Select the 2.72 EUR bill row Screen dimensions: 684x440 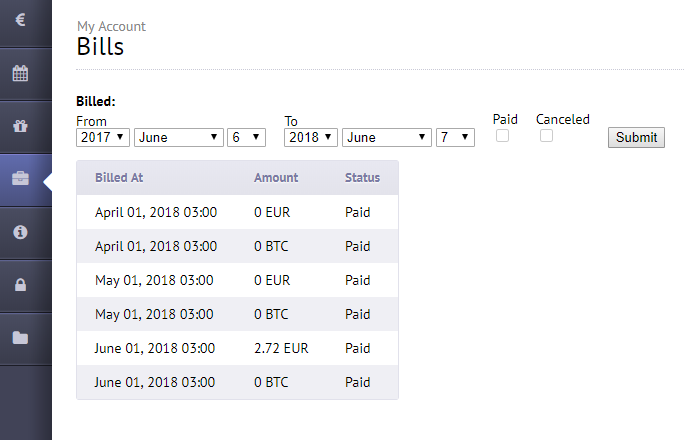pyautogui.click(x=237, y=348)
